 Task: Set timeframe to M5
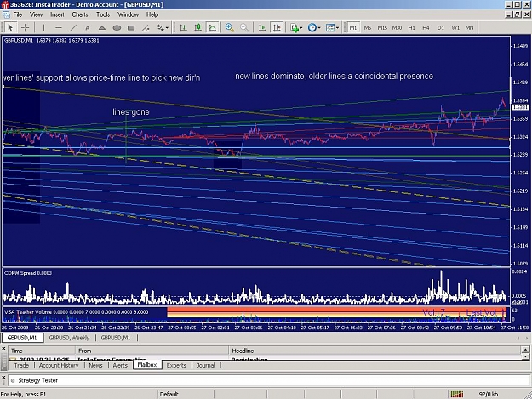point(368,27)
